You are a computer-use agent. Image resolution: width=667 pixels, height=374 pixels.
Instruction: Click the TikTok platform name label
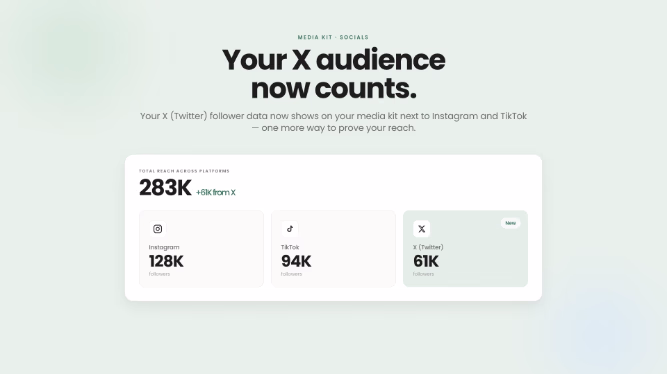[290, 247]
